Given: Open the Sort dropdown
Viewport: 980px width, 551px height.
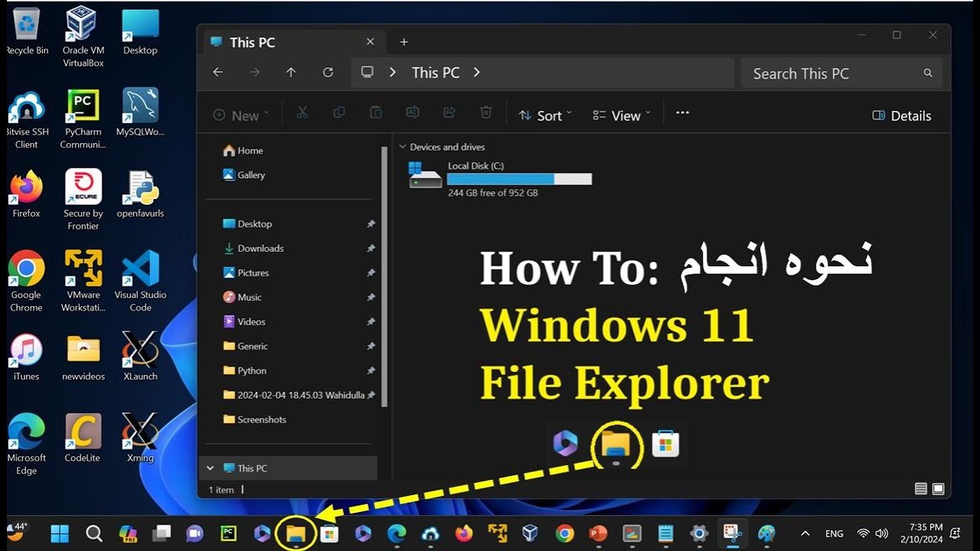Looking at the screenshot, I should pos(545,116).
